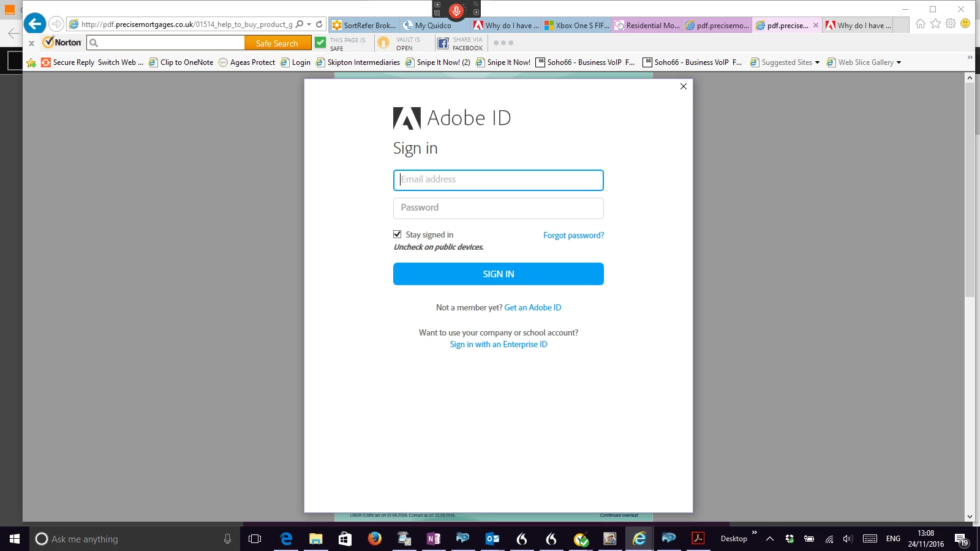Open Firefox from the taskbar
The width and height of the screenshot is (980, 551).
(374, 539)
